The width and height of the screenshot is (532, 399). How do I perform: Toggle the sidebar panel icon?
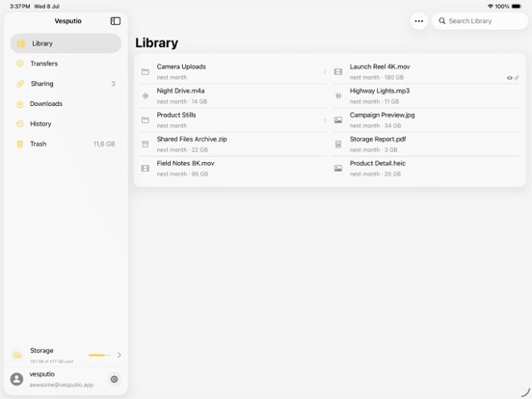point(116,21)
